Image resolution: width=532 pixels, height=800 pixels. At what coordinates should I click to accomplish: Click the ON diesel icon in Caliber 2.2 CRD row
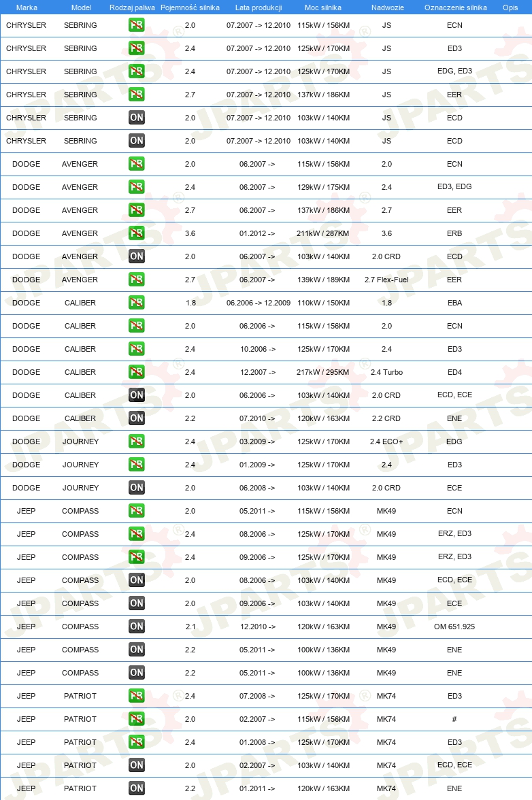pos(136,418)
